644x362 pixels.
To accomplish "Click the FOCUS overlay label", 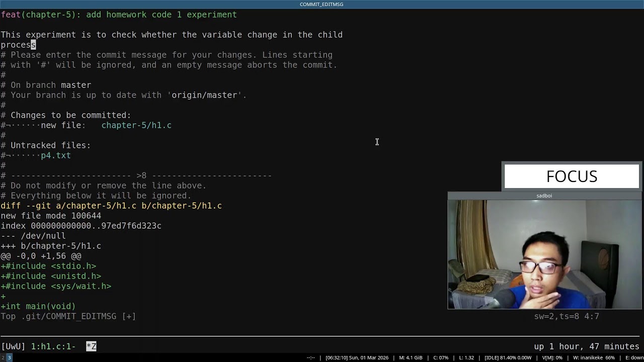I will [572, 176].
